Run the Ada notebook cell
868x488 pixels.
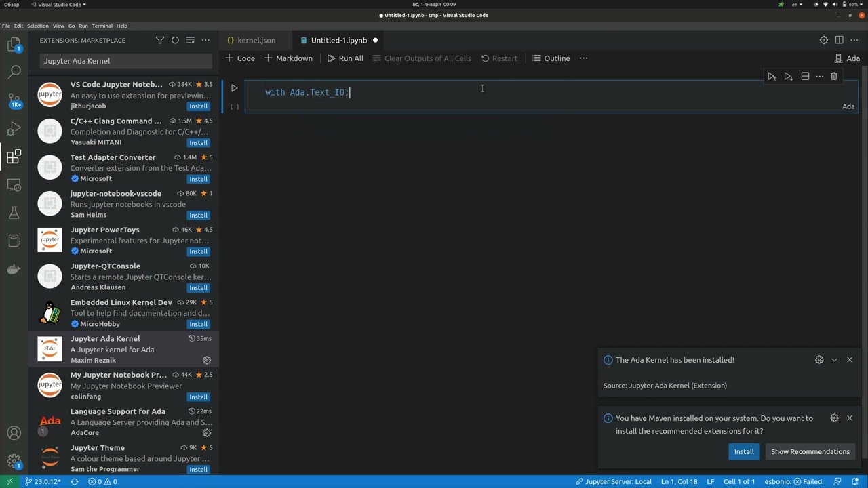(x=234, y=88)
